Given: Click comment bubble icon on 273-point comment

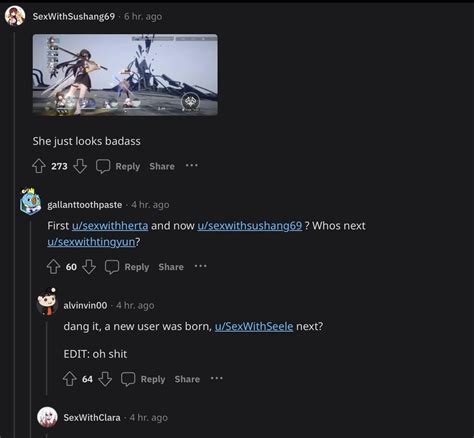Looking at the screenshot, I should (x=103, y=166).
